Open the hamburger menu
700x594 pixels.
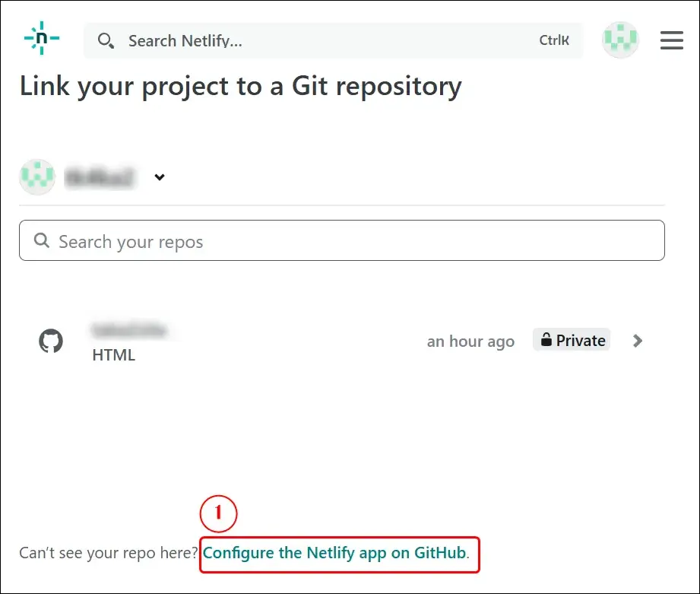click(672, 40)
